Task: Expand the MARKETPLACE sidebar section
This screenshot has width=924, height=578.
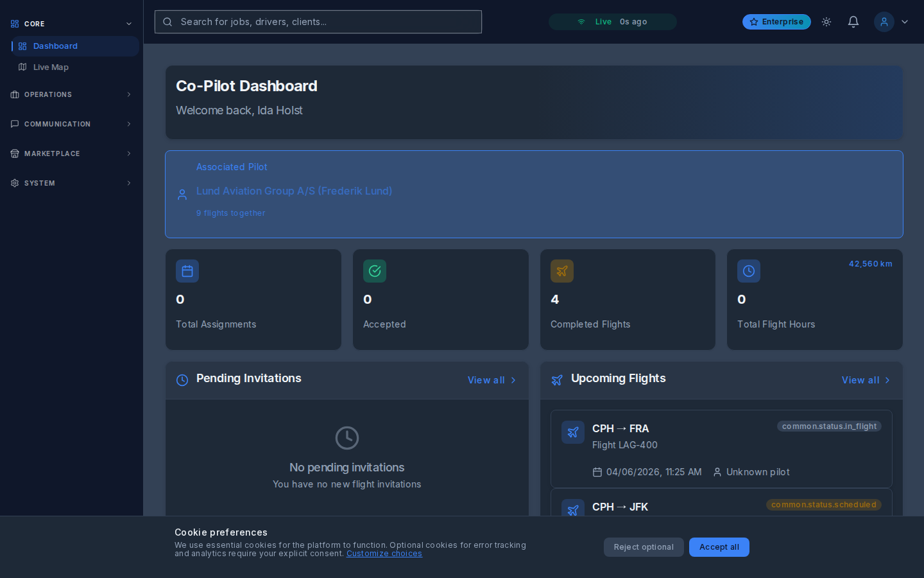Action: click(x=71, y=153)
